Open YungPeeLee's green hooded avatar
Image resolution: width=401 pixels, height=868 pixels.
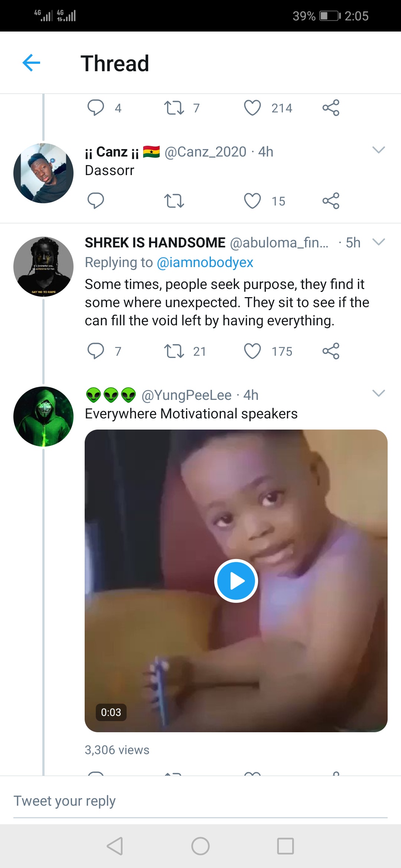click(x=43, y=416)
